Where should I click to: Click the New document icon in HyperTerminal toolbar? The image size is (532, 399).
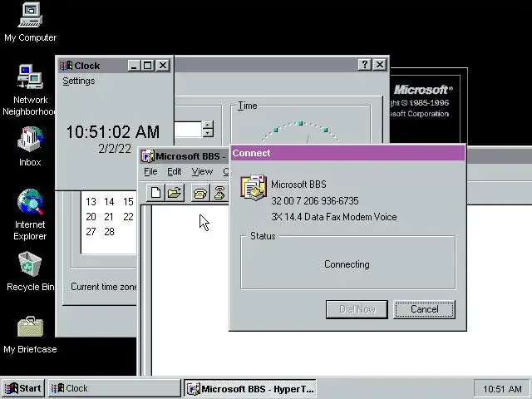(155, 193)
